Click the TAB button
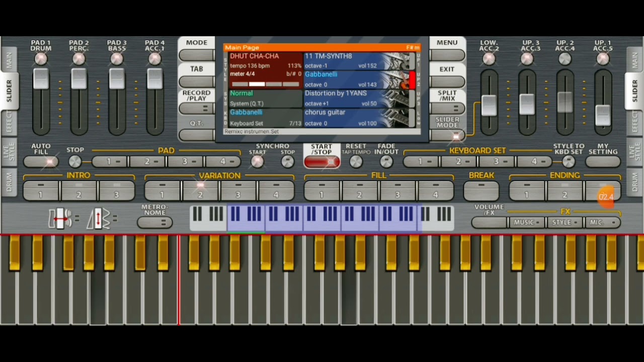The height and width of the screenshot is (362, 644). point(197,81)
